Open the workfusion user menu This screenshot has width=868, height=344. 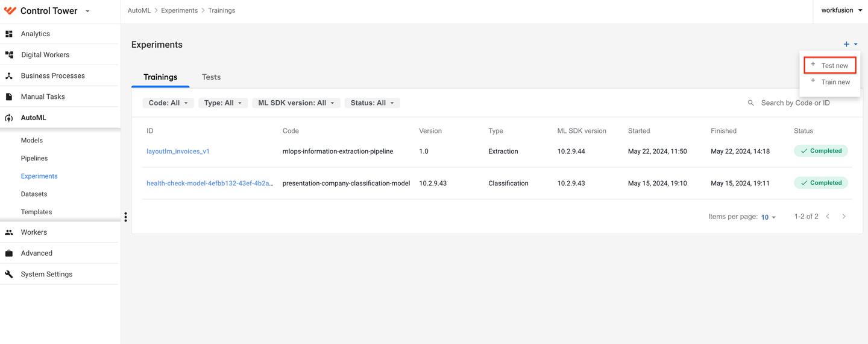pos(841,10)
